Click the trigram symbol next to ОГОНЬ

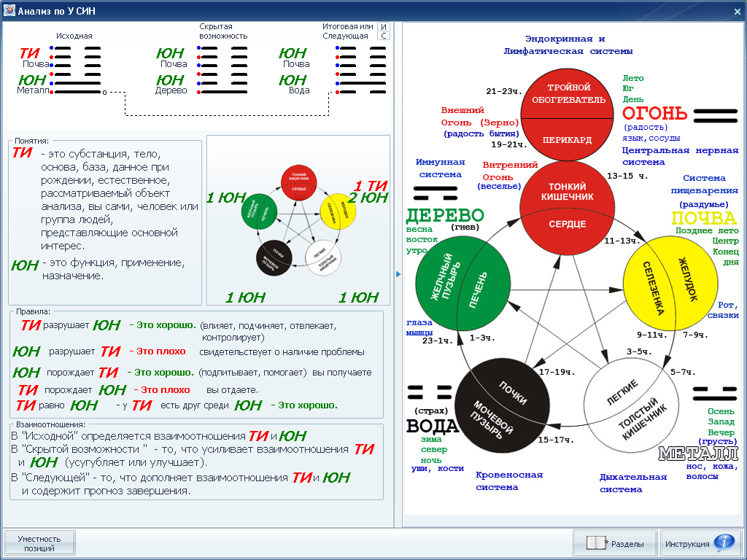(x=715, y=114)
